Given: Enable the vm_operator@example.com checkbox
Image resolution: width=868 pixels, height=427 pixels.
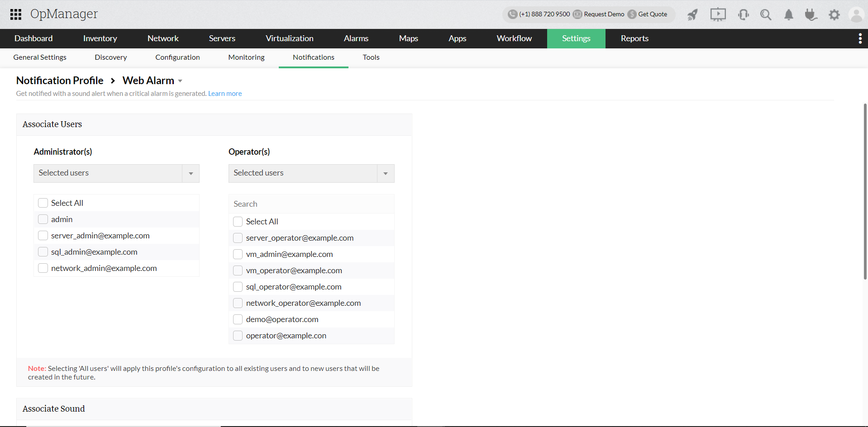Looking at the screenshot, I should click(x=238, y=270).
